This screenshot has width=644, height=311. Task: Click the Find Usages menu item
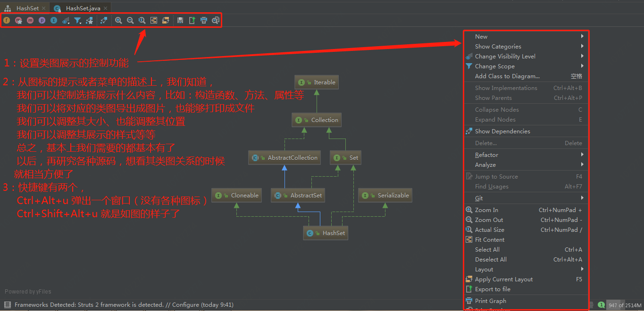click(526, 186)
